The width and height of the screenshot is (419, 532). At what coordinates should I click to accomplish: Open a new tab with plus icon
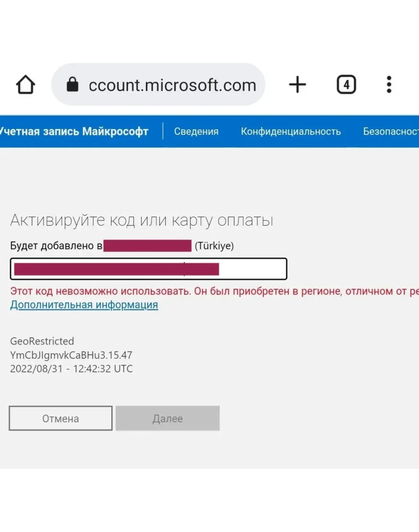[297, 85]
